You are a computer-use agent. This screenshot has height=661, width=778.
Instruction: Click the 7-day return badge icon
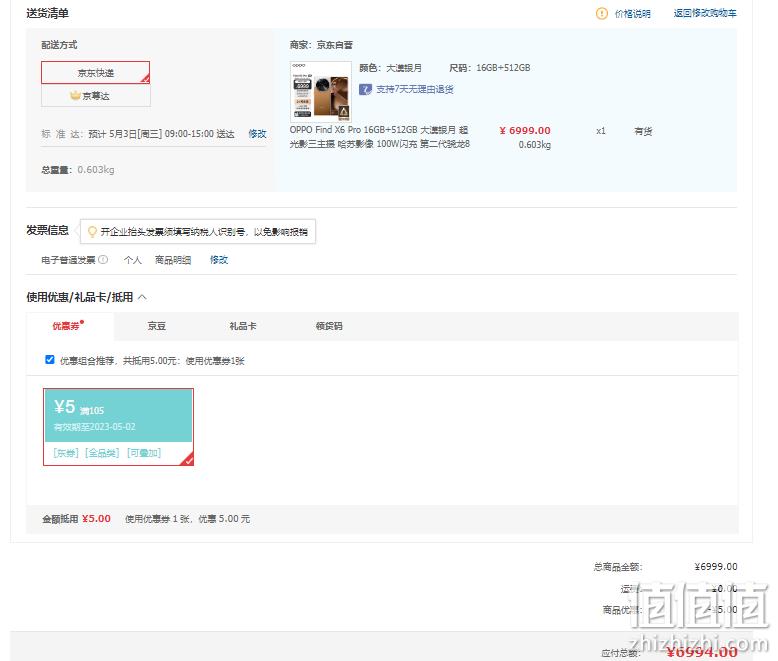(x=365, y=89)
